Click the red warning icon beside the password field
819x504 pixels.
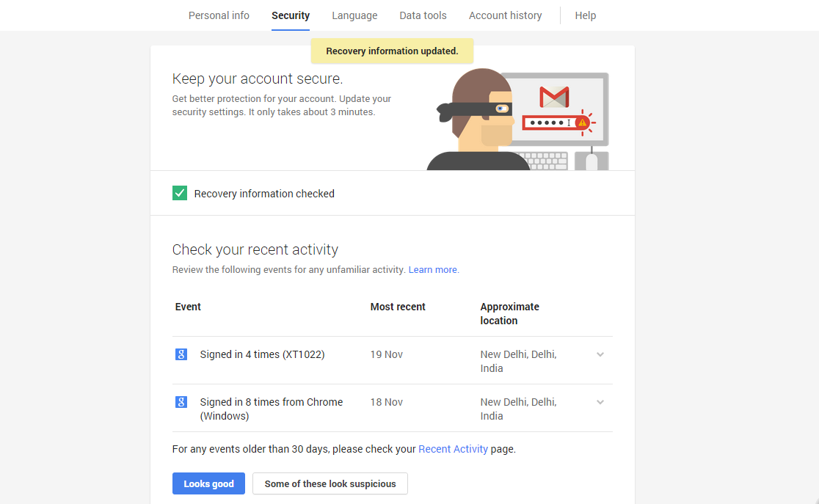pyautogui.click(x=583, y=123)
